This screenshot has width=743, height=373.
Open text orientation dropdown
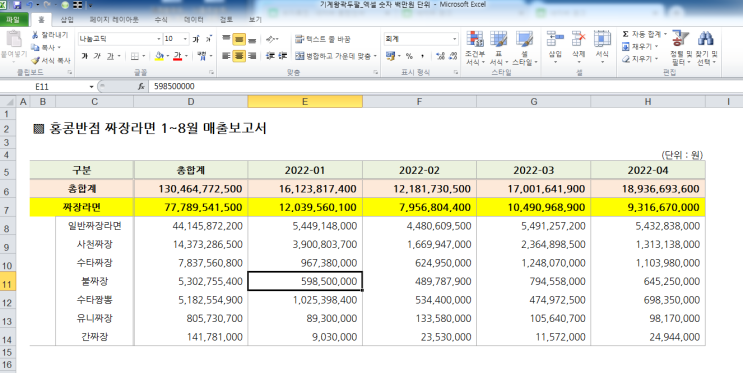[x=272, y=39]
